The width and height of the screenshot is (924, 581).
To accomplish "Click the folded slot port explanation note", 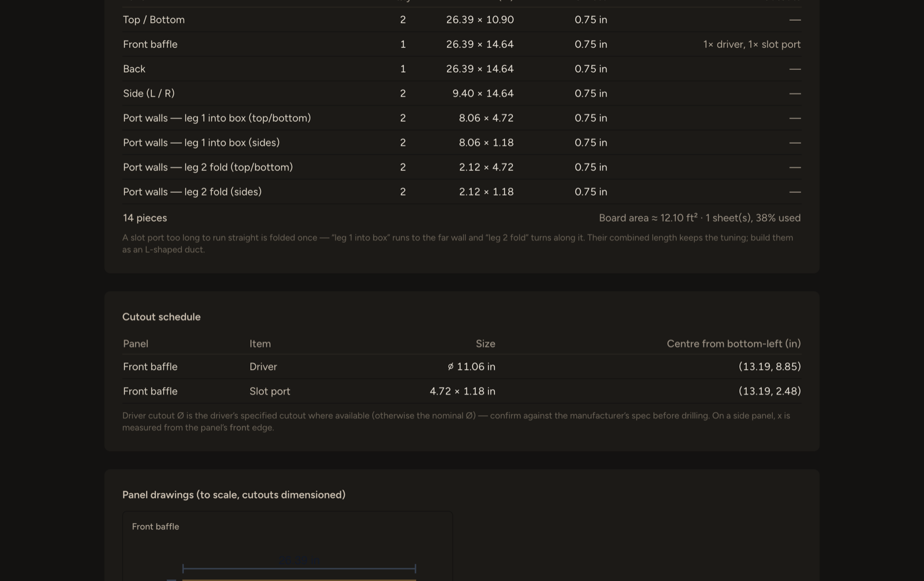I will 458,244.
